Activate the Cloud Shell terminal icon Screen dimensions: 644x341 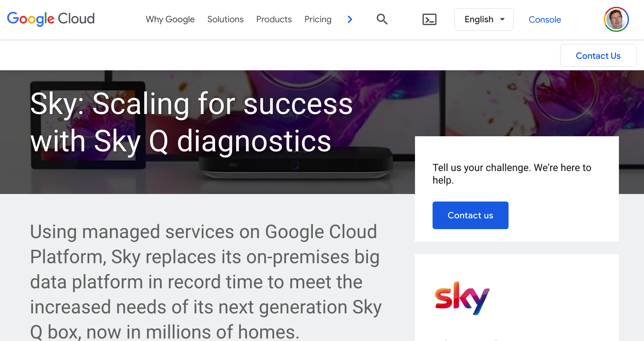point(429,19)
